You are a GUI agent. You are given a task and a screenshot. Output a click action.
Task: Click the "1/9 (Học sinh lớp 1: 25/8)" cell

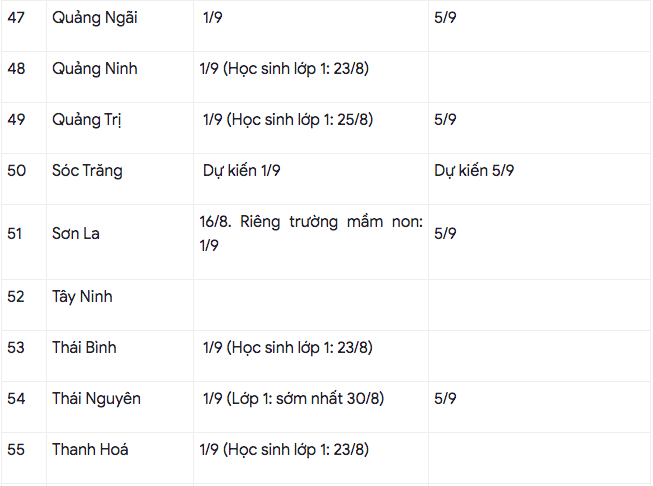287,120
